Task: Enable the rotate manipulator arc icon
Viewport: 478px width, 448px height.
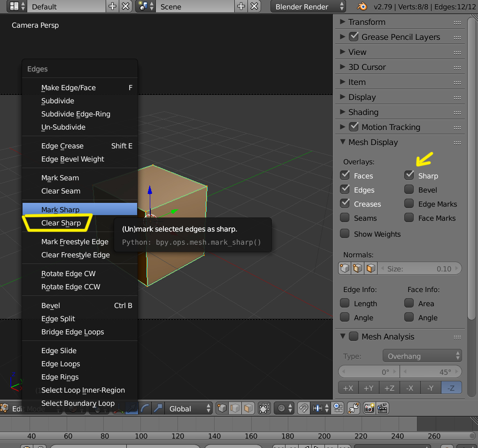Action: (x=145, y=409)
